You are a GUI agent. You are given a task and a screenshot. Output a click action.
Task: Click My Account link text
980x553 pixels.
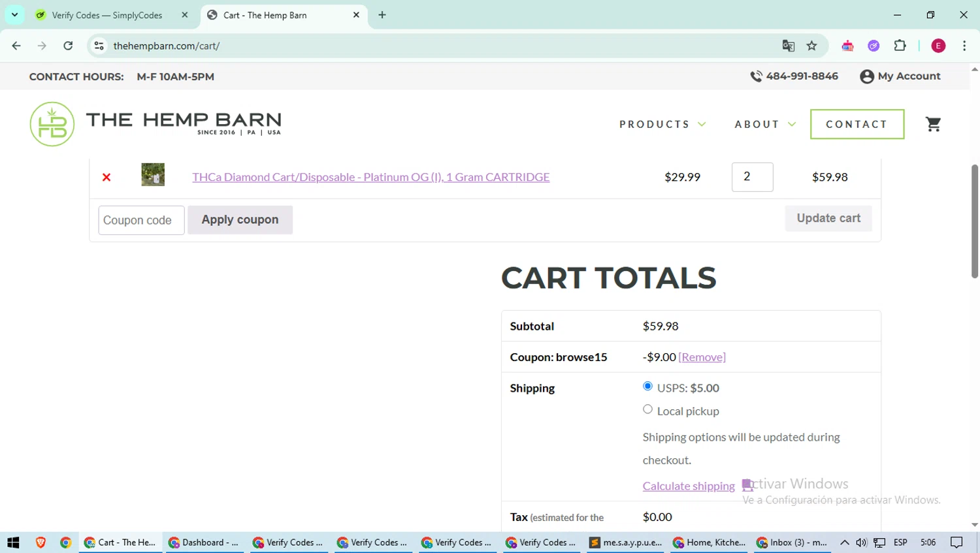(909, 76)
